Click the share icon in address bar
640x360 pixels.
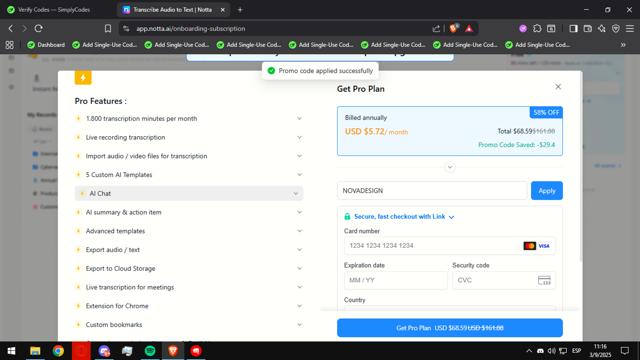(436, 29)
